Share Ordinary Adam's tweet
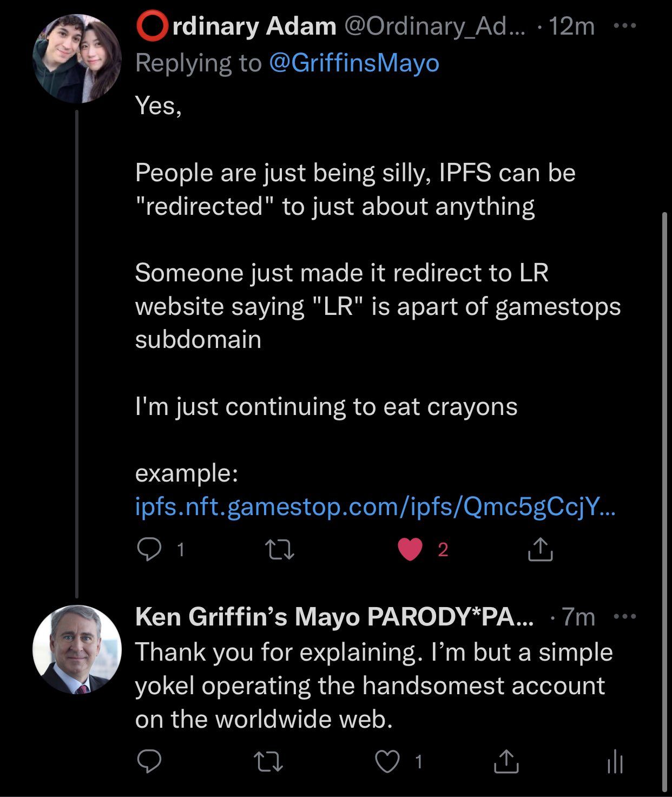Image resolution: width=672 pixels, height=797 pixels. click(x=539, y=549)
